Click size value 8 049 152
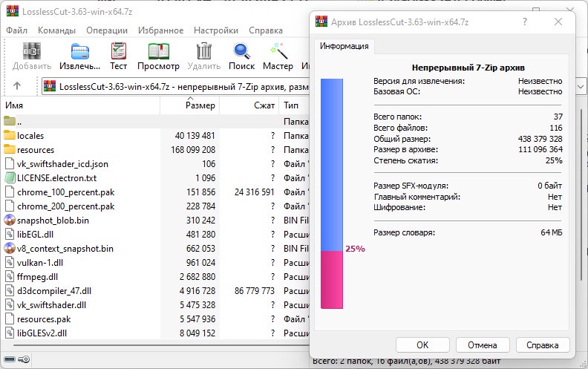 click(x=197, y=333)
